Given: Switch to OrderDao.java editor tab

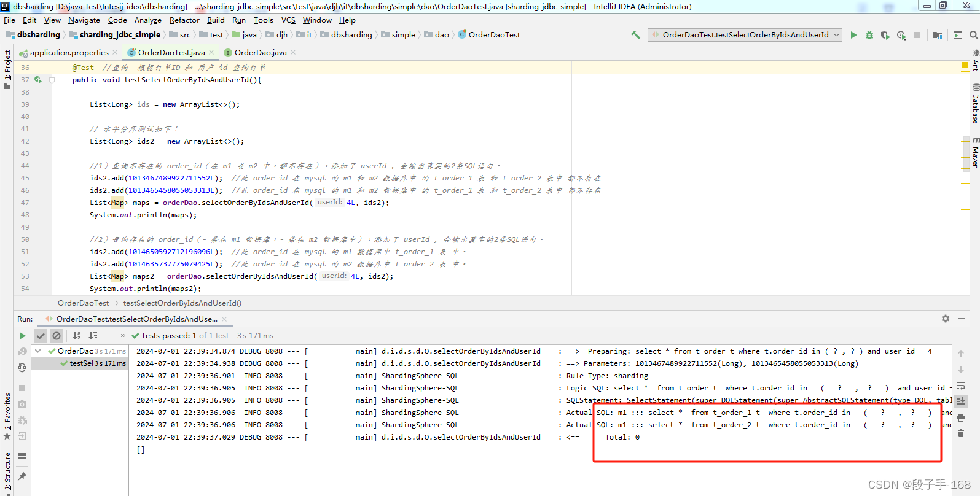Looking at the screenshot, I should click(x=259, y=53).
